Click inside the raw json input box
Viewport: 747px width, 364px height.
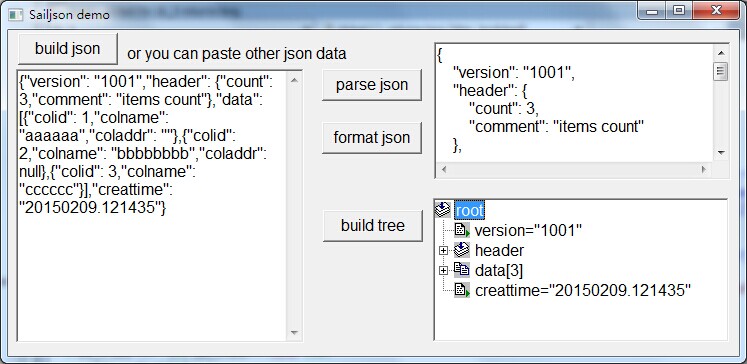coord(152,206)
